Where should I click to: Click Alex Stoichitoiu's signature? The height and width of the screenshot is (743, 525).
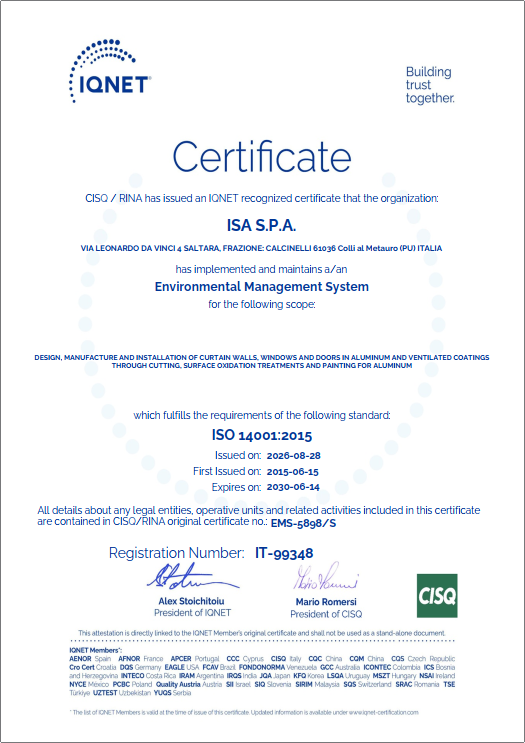[193, 576]
